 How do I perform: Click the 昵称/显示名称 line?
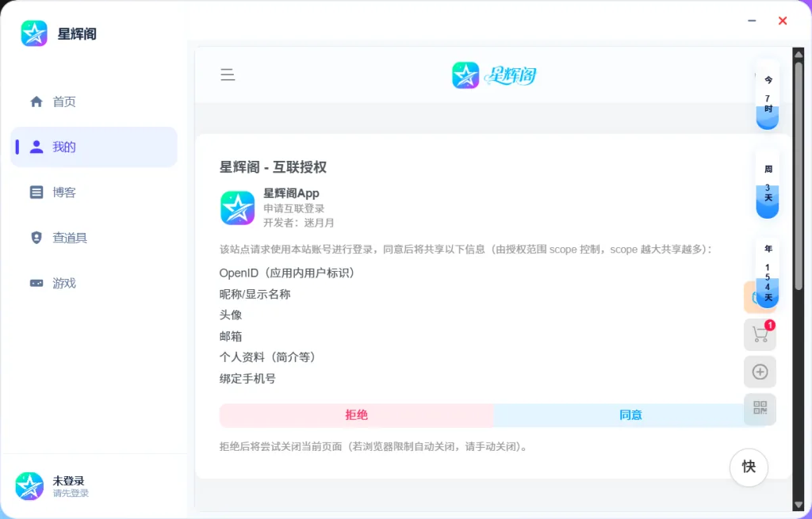click(255, 295)
